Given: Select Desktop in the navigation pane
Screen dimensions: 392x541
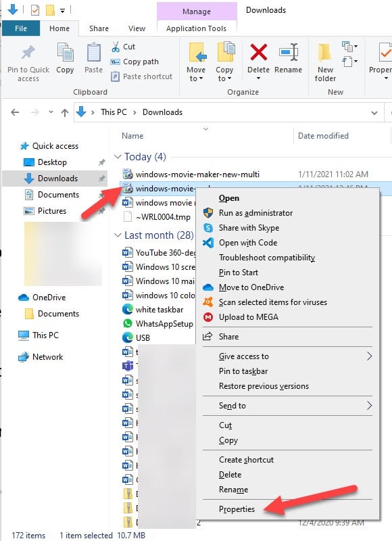Looking at the screenshot, I should pos(53,162).
